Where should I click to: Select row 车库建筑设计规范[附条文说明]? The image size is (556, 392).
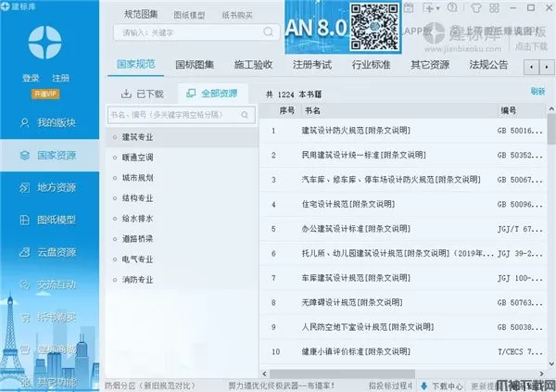click(x=403, y=278)
